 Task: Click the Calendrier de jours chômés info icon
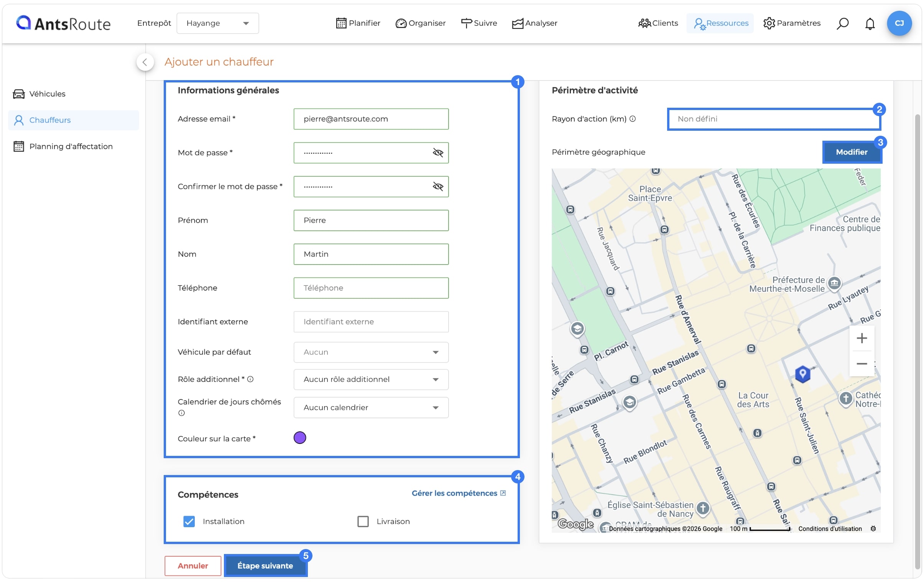pyautogui.click(x=181, y=413)
